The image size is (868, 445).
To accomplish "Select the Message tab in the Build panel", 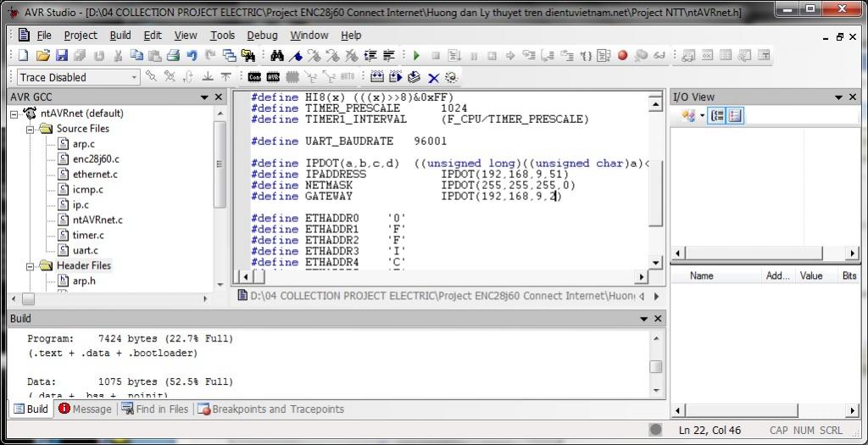I will pyautogui.click(x=85, y=409).
